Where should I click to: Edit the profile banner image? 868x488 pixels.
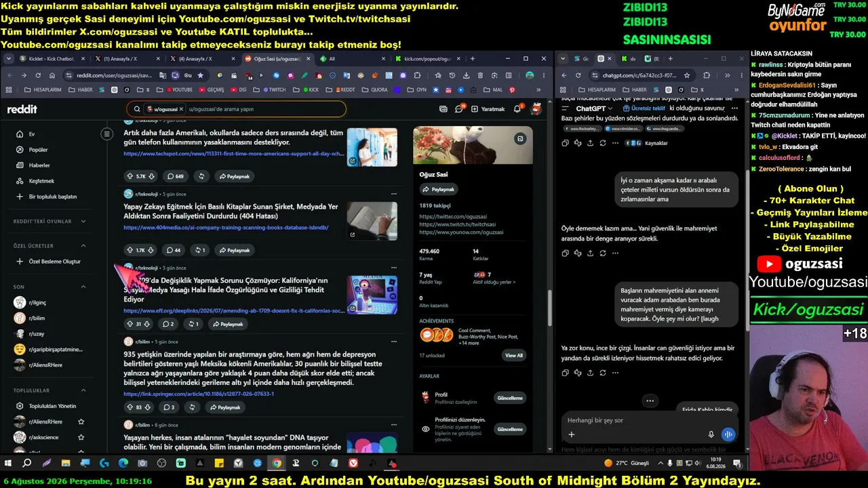click(x=520, y=139)
